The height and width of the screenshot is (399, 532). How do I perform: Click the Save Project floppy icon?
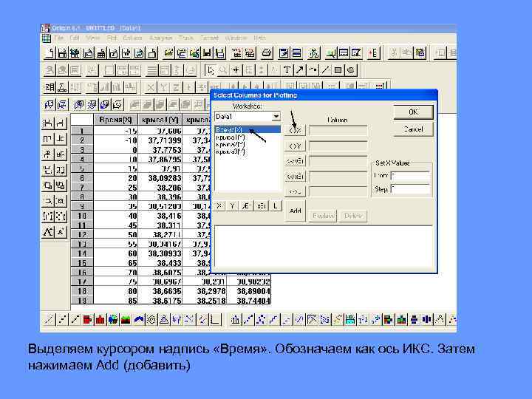pos(207,53)
